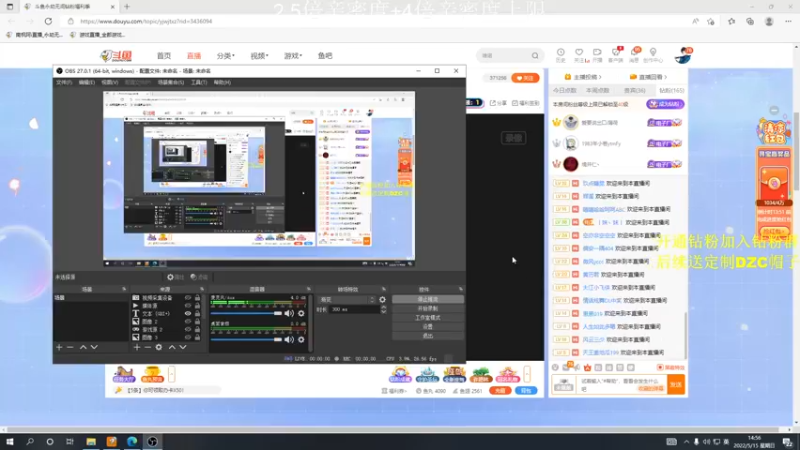This screenshot has width=800, height=450.
Task: Expand gift bar arrow left of chat panel
Action: tap(527, 374)
